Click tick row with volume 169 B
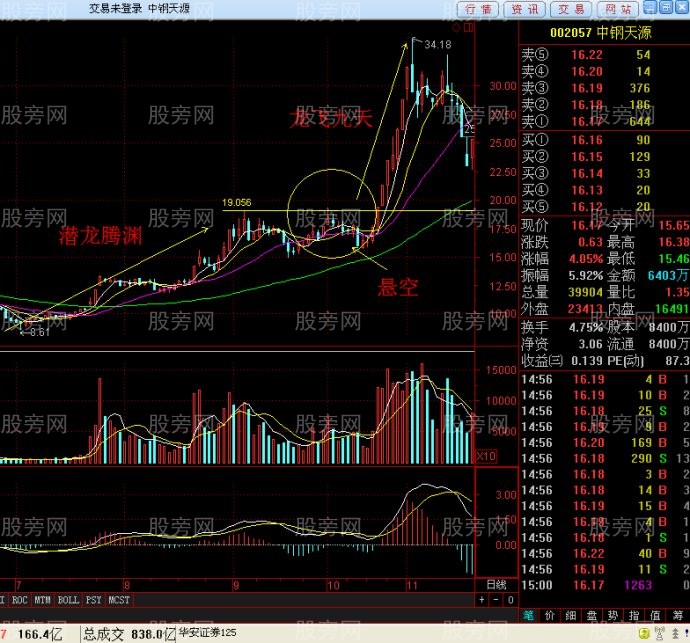690x643 pixels. [605, 442]
